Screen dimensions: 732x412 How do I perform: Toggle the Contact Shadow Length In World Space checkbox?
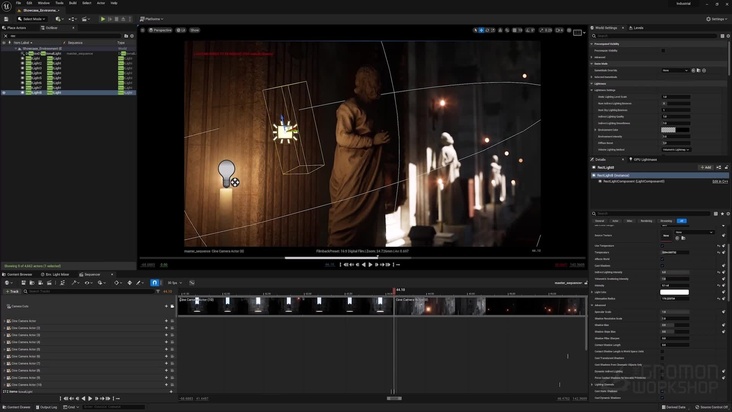point(662,351)
